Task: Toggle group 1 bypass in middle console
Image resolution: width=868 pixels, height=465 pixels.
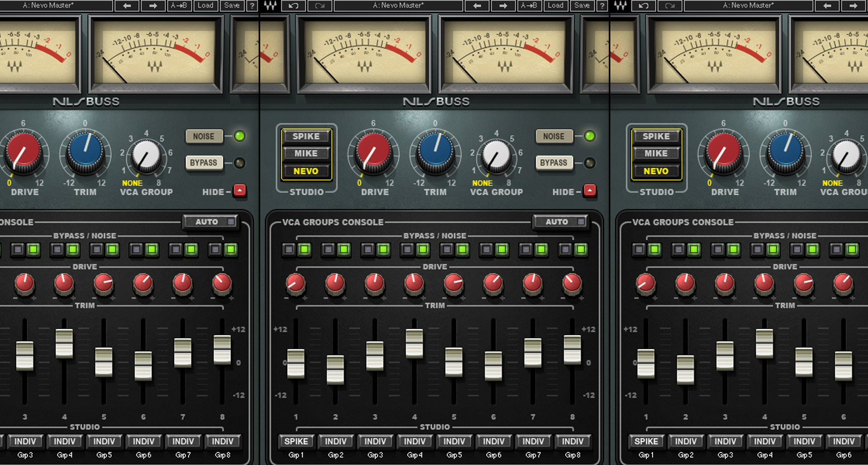Action: (x=289, y=250)
